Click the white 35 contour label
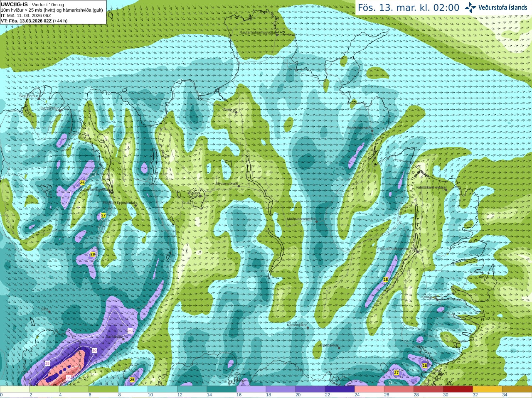The width and height of the screenshot is (532, 398). coord(69,378)
